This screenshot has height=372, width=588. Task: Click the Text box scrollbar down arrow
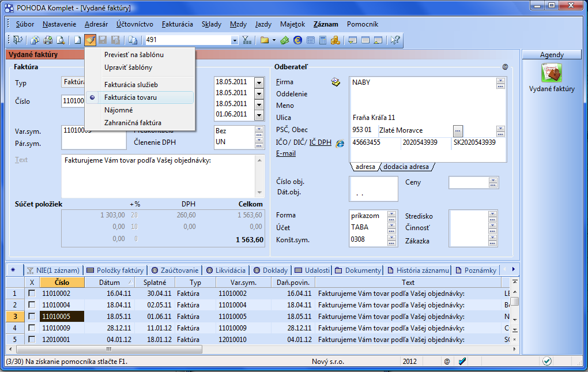pos(259,193)
